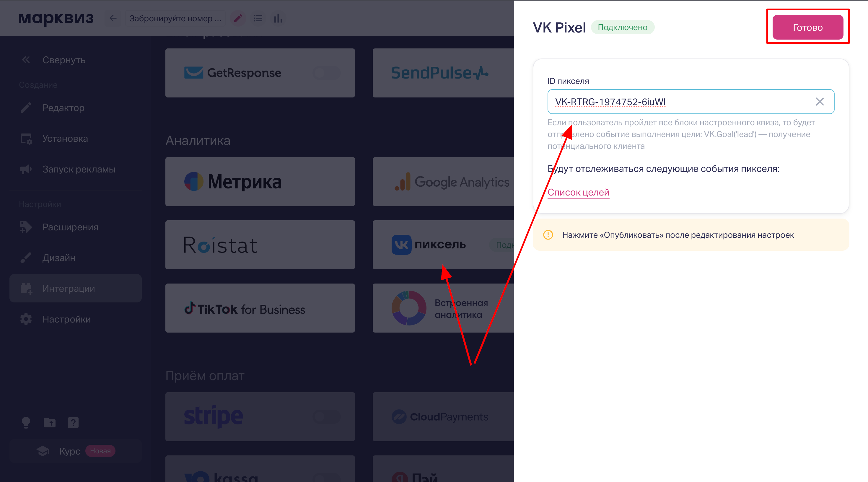
Task: Click the pencil edit icon in header
Action: (238, 18)
